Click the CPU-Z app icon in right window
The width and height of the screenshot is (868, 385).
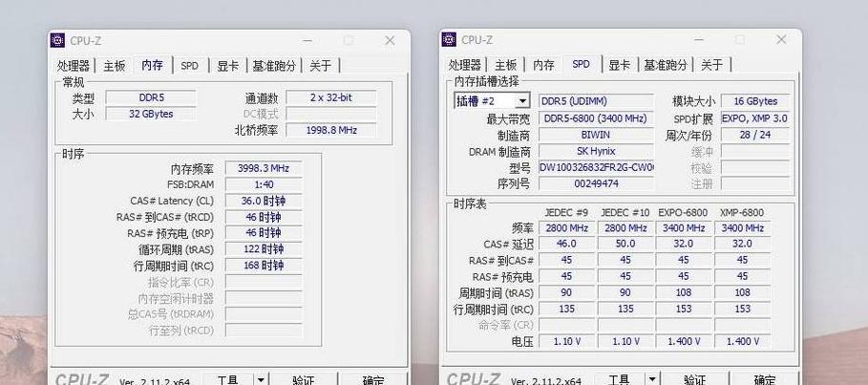pyautogui.click(x=449, y=39)
